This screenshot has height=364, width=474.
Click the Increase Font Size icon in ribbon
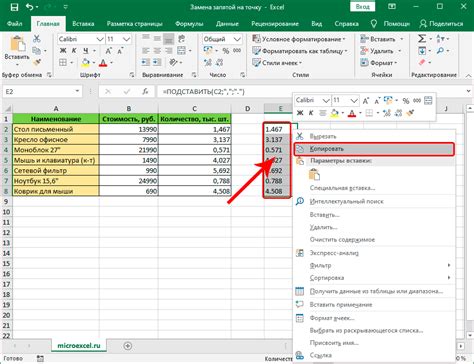(109, 51)
